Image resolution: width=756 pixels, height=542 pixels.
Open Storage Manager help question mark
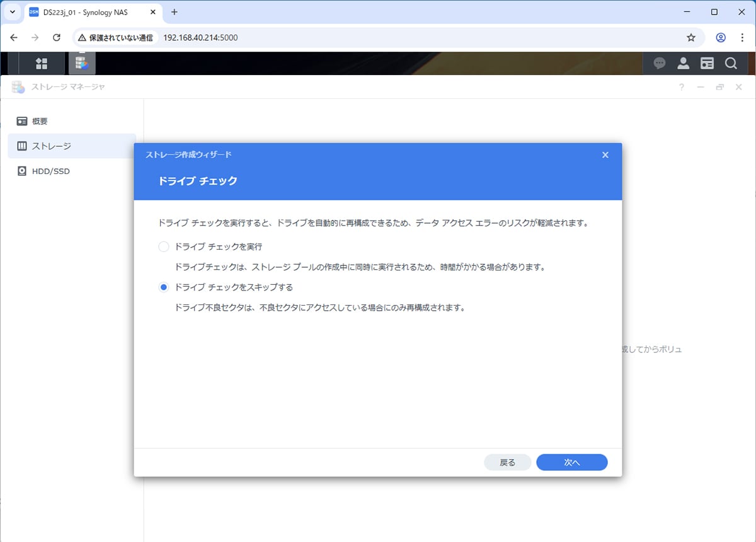[682, 87]
